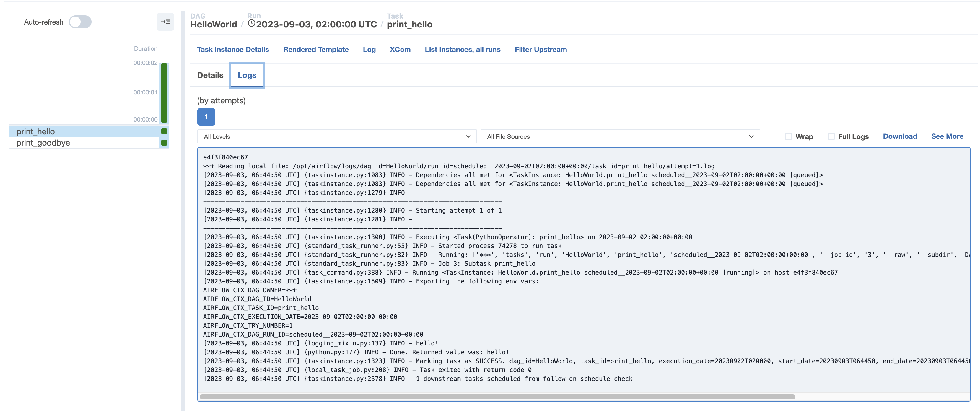The width and height of the screenshot is (980, 411).
Task: Toggle the Auto-refresh switch
Action: tap(80, 22)
